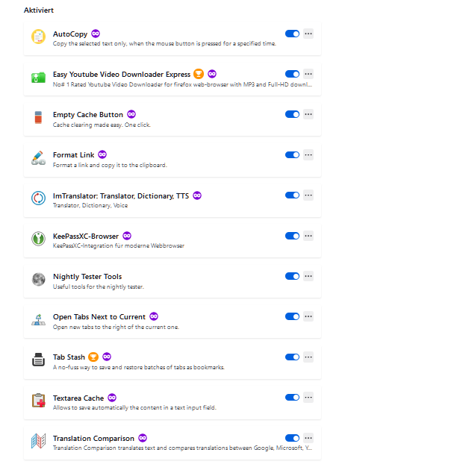
Task: Click the ImTranslator extension icon
Action: (38, 198)
